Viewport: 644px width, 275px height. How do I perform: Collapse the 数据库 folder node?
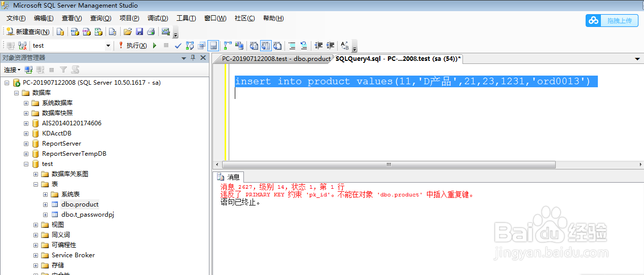(16, 93)
